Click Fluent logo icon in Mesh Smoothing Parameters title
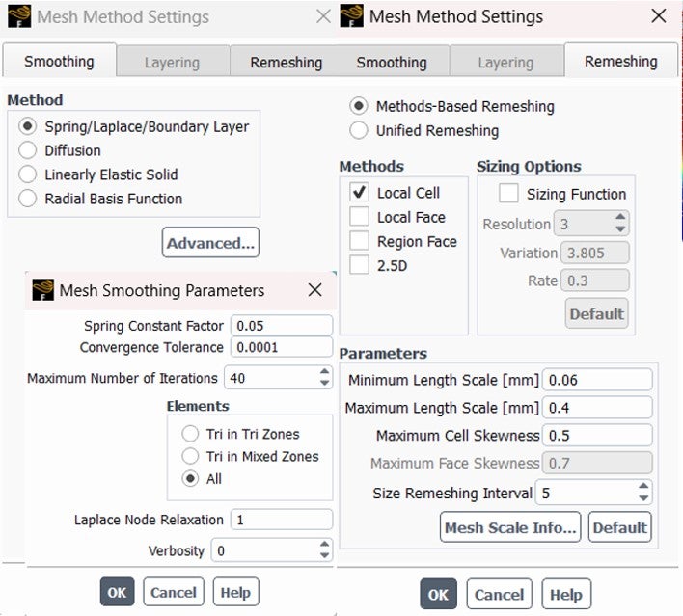 pos(43,290)
